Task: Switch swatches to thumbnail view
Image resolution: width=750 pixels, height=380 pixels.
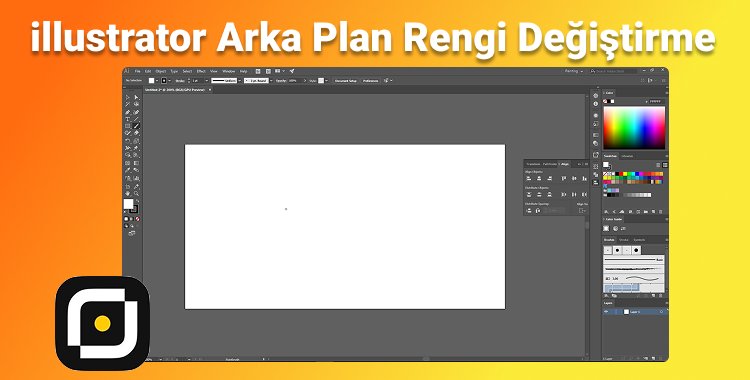Action: [x=665, y=165]
